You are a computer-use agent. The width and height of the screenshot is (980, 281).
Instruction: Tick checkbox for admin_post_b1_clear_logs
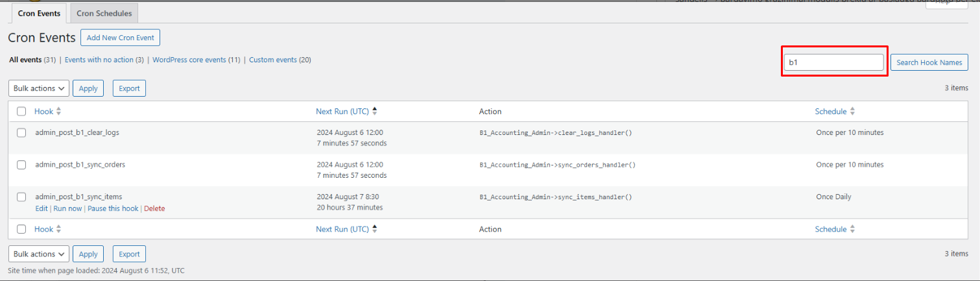tap(21, 132)
